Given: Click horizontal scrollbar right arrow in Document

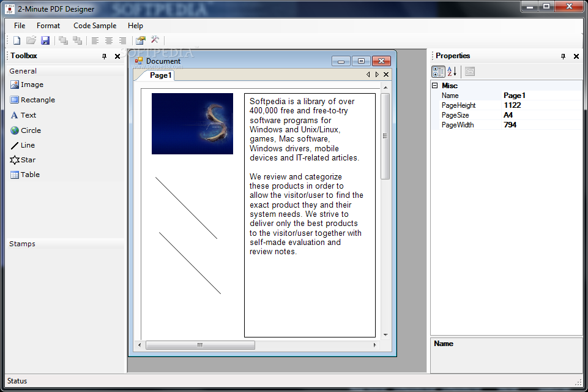Looking at the screenshot, I should point(374,345).
